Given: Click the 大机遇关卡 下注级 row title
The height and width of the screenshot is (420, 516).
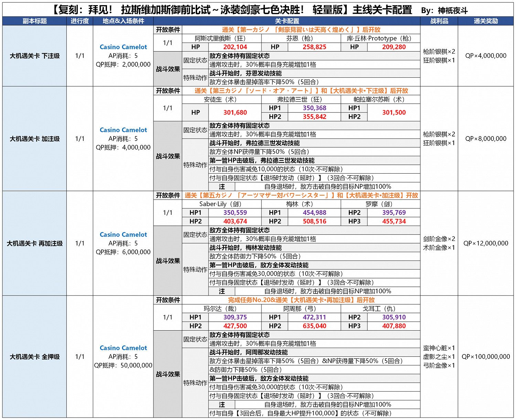Looking at the screenshot, I should click(x=34, y=55).
